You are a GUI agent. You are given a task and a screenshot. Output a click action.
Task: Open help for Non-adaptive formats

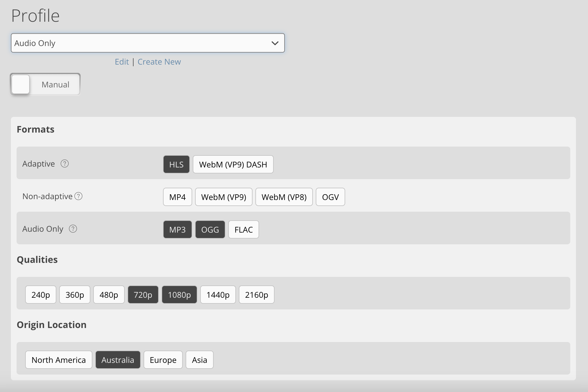[78, 196]
